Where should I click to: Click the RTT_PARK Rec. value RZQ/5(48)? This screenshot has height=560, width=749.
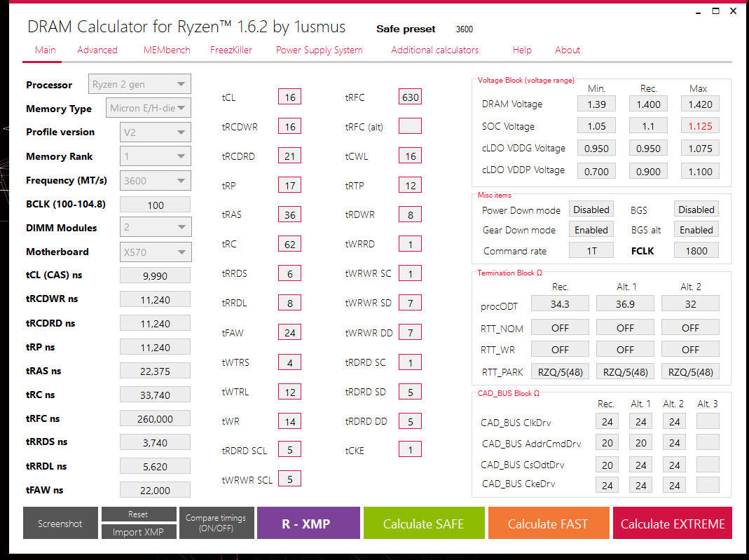click(x=560, y=371)
